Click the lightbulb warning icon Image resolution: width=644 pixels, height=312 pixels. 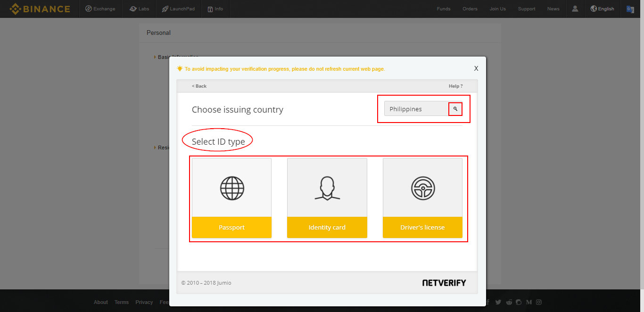click(x=180, y=68)
